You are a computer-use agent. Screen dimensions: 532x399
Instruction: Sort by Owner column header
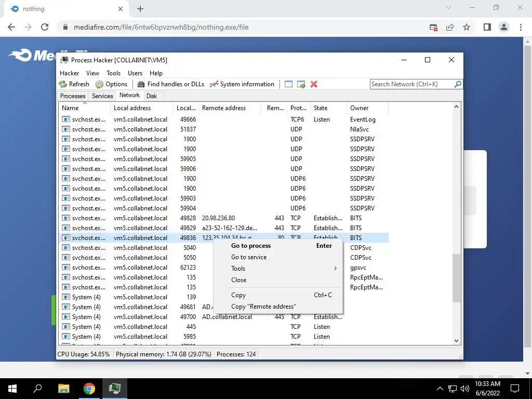[367, 108]
